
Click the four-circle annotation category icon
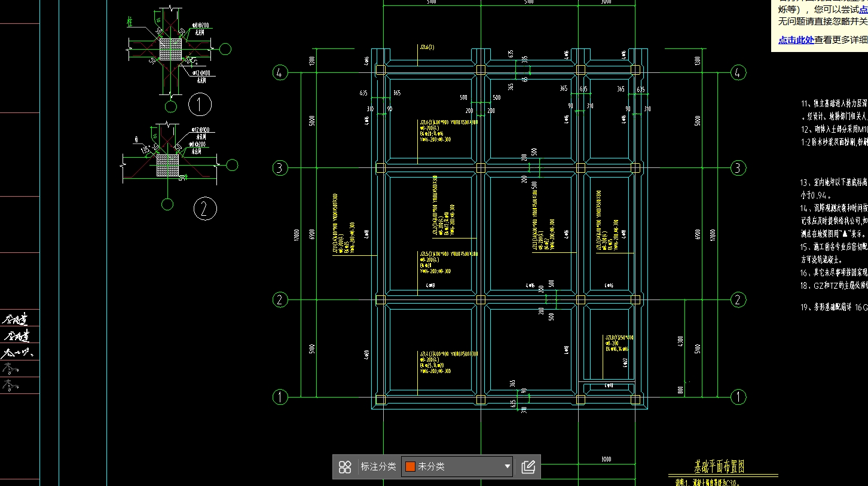(x=345, y=467)
